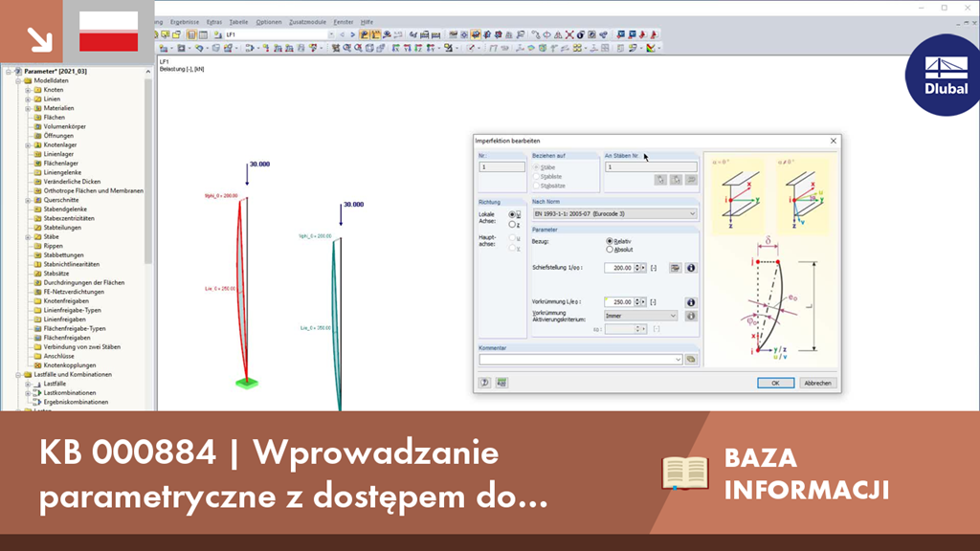Click view in Y direction toolbar icon
This screenshot has width=980, height=551.
pos(407,48)
